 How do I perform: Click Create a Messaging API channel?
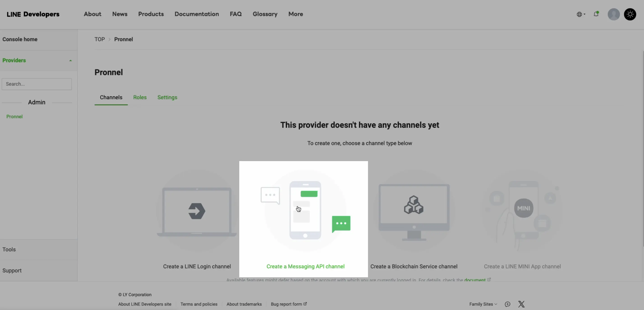306,266
